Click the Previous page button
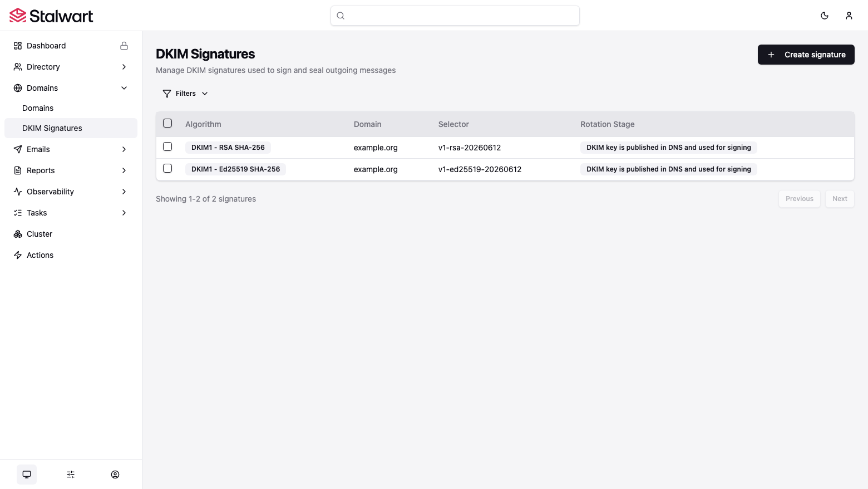 pyautogui.click(x=799, y=199)
